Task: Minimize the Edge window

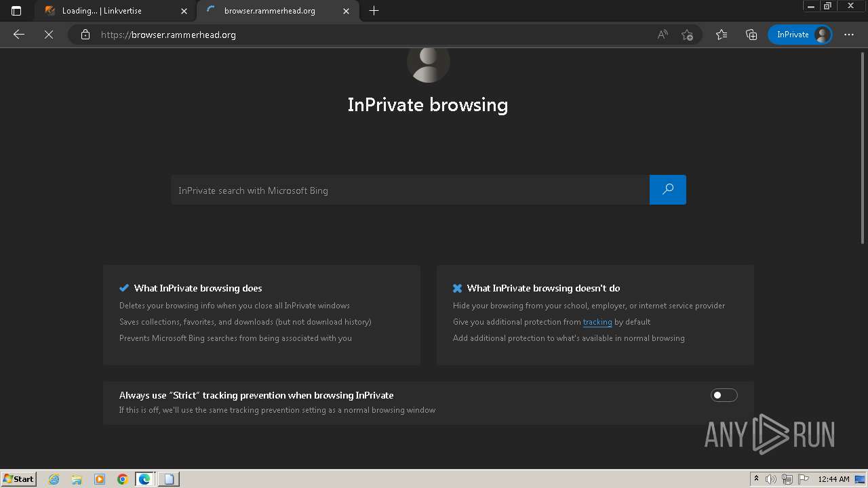Action: point(811,6)
